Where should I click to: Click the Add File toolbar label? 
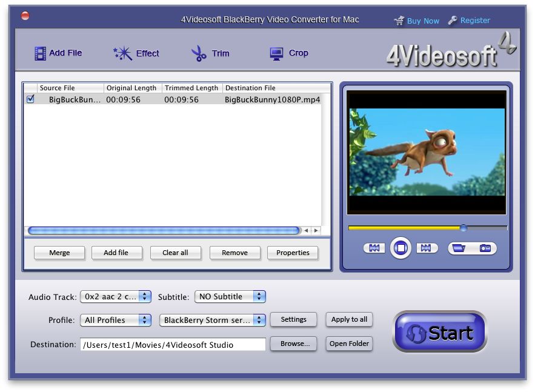coord(65,53)
